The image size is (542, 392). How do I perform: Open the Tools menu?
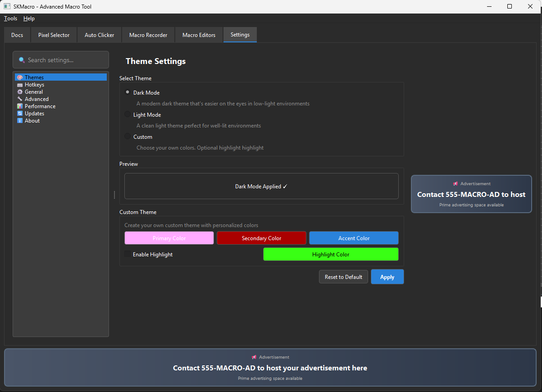10,18
